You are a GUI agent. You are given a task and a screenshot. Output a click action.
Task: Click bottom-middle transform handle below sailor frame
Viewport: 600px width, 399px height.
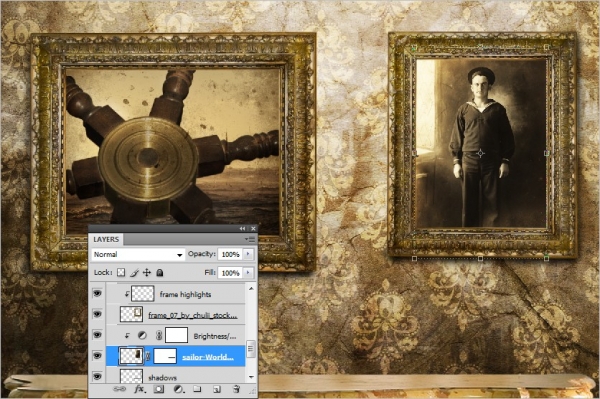(481, 259)
